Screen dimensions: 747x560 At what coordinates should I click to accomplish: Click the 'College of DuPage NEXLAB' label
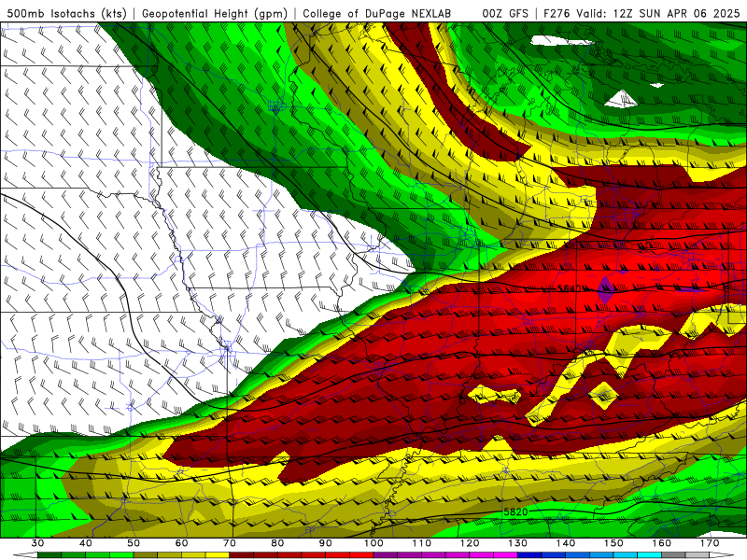coord(377,13)
